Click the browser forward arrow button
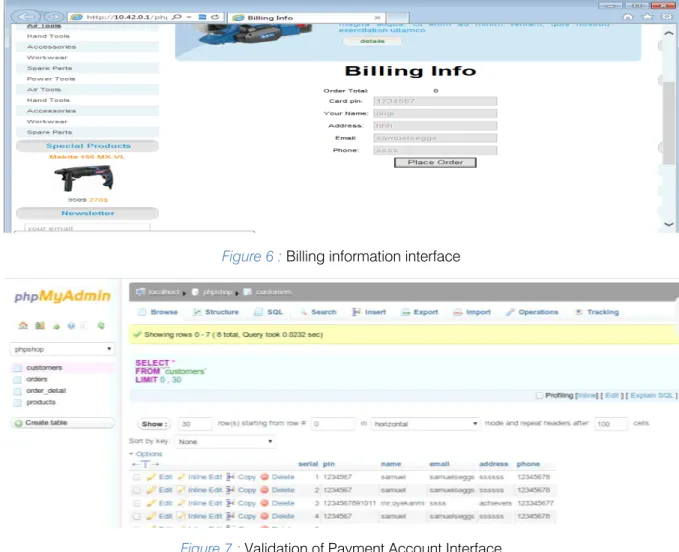Image resolution: width=679 pixels, height=552 pixels. click(54, 17)
